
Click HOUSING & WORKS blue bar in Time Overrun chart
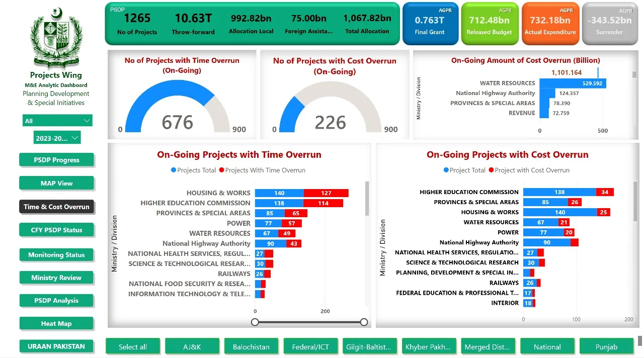click(x=279, y=193)
